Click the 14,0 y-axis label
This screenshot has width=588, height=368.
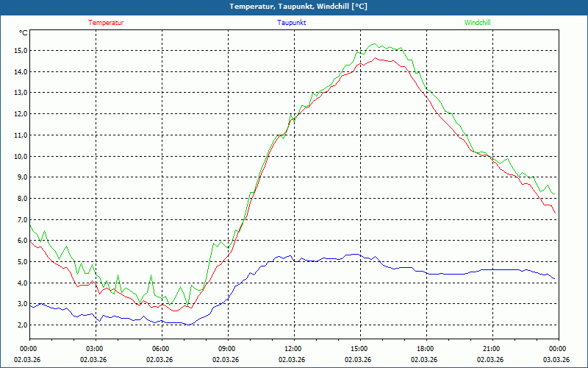tap(21, 71)
